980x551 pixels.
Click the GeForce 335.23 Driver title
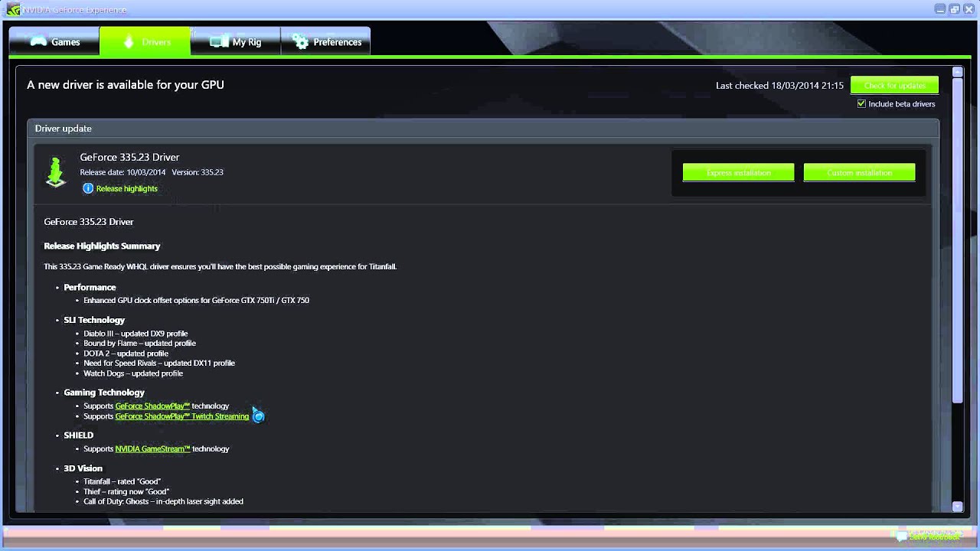point(129,157)
